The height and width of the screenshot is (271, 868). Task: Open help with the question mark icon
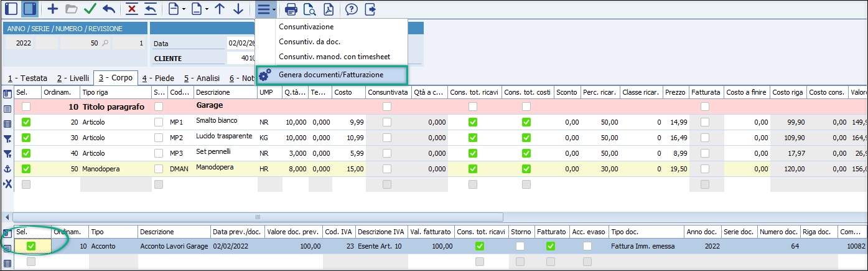(x=352, y=9)
